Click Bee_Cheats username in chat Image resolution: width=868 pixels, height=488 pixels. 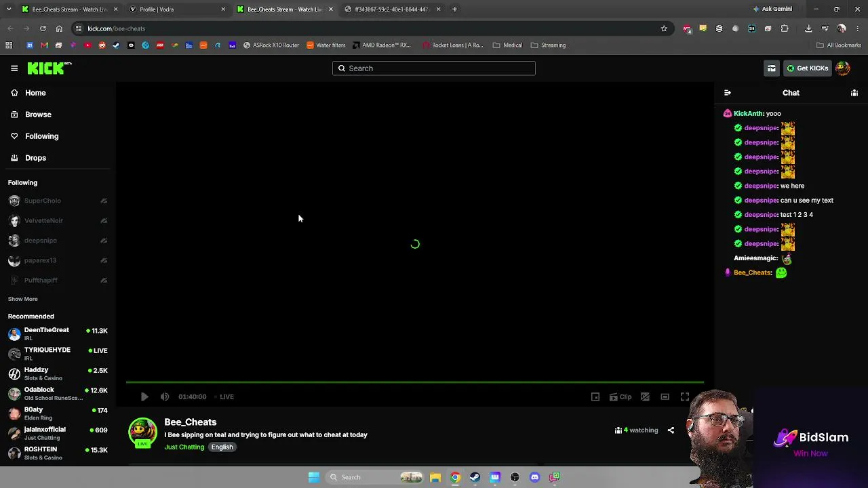click(x=753, y=272)
